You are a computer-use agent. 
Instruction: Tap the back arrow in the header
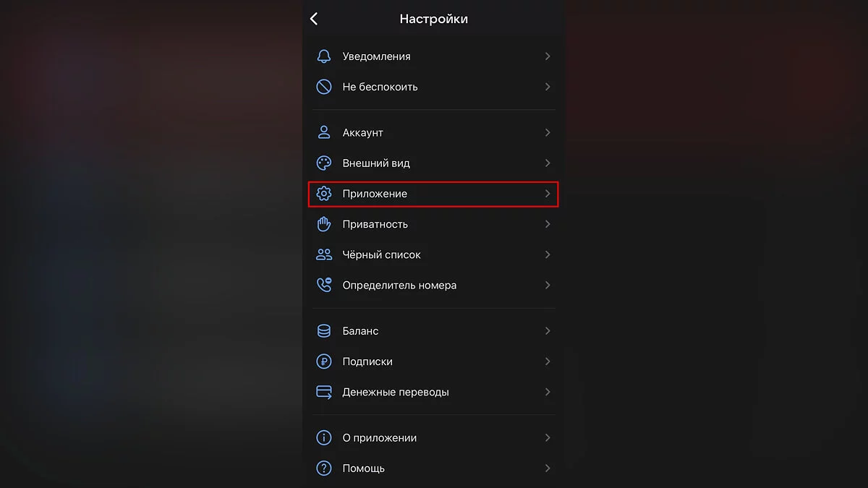pyautogui.click(x=314, y=19)
